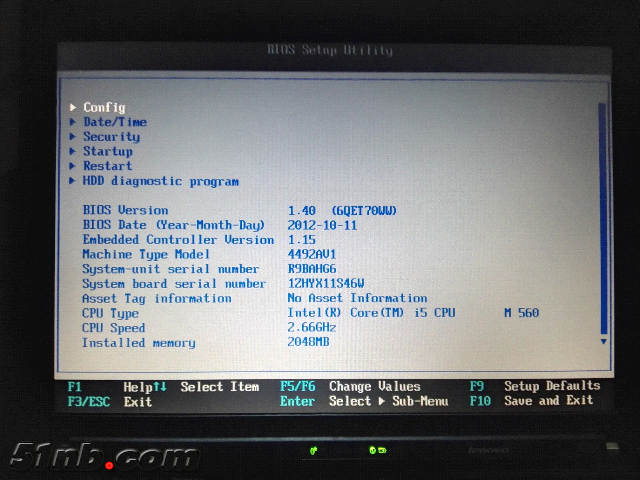Click the F5/F6 key hint
The image size is (640, 480).
pyautogui.click(x=298, y=386)
